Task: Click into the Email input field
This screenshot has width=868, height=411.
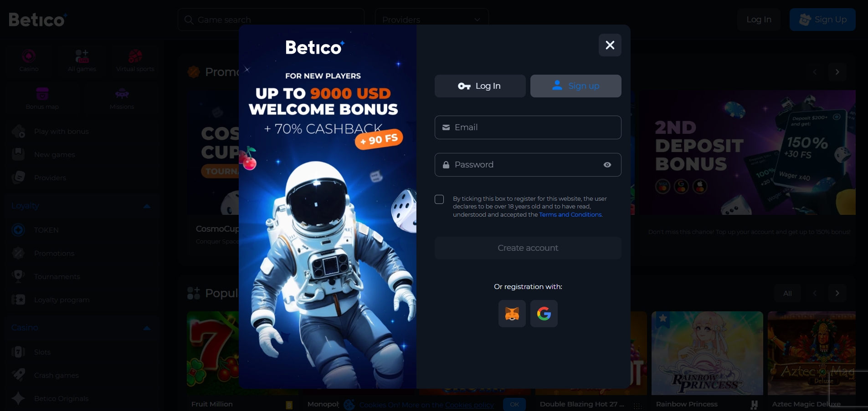Action: tap(528, 127)
